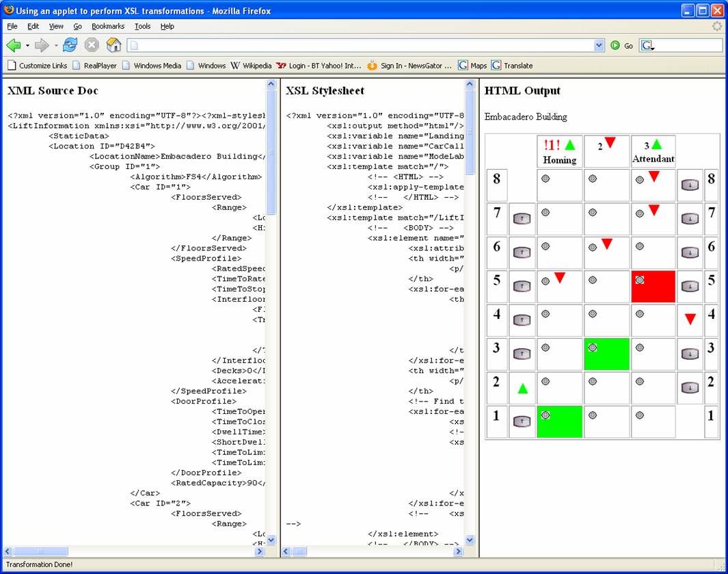This screenshot has width=728, height=574.
Task: Open the Customize Links bookmark
Action: pos(37,66)
